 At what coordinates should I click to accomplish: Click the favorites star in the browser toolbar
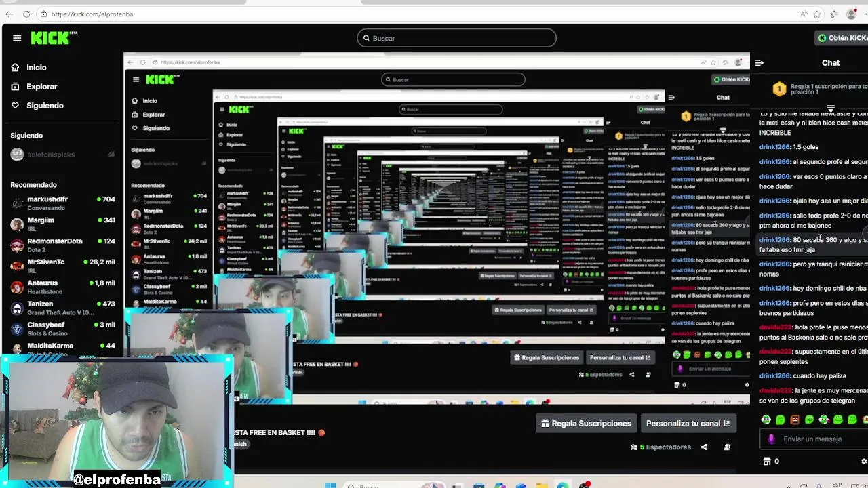818,14
